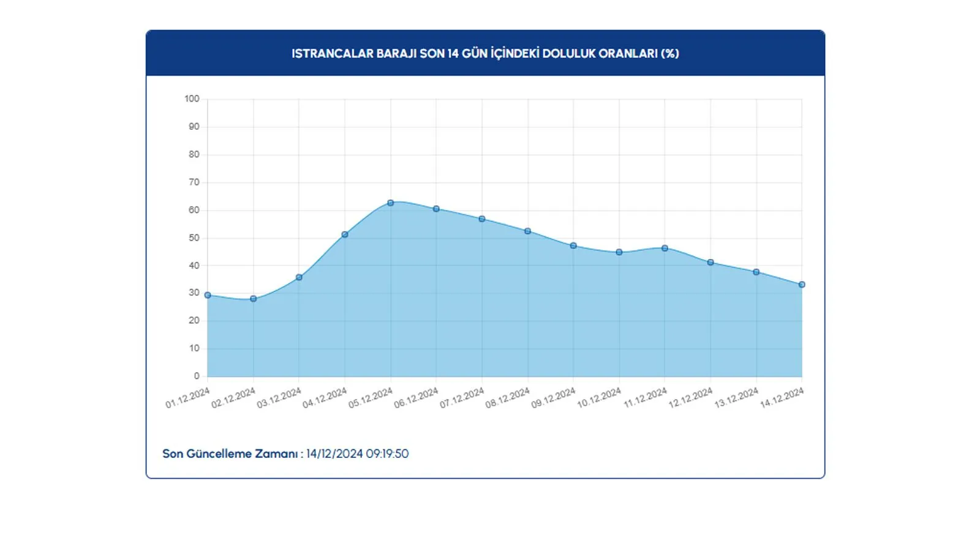Image resolution: width=980 pixels, height=551 pixels.
Task: Click the y-axis value 40
Action: point(194,265)
